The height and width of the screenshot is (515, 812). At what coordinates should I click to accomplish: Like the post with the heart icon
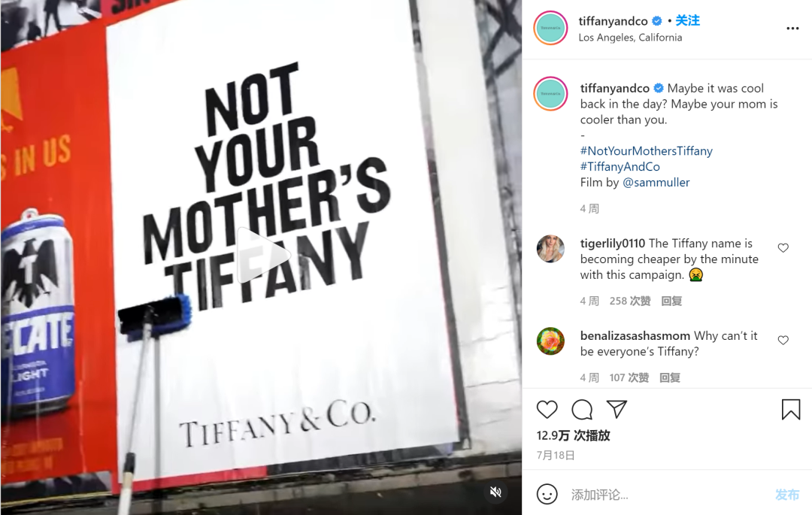[x=547, y=410]
